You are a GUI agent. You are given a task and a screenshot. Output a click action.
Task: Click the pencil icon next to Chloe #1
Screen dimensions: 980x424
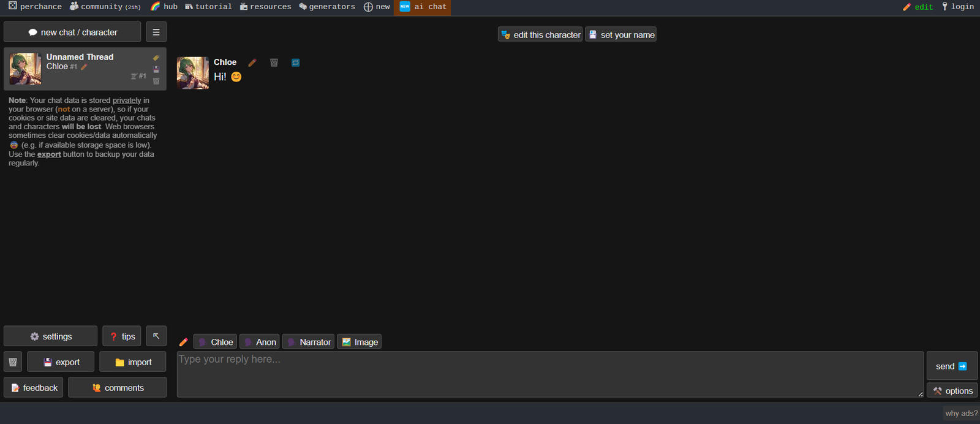85,67
